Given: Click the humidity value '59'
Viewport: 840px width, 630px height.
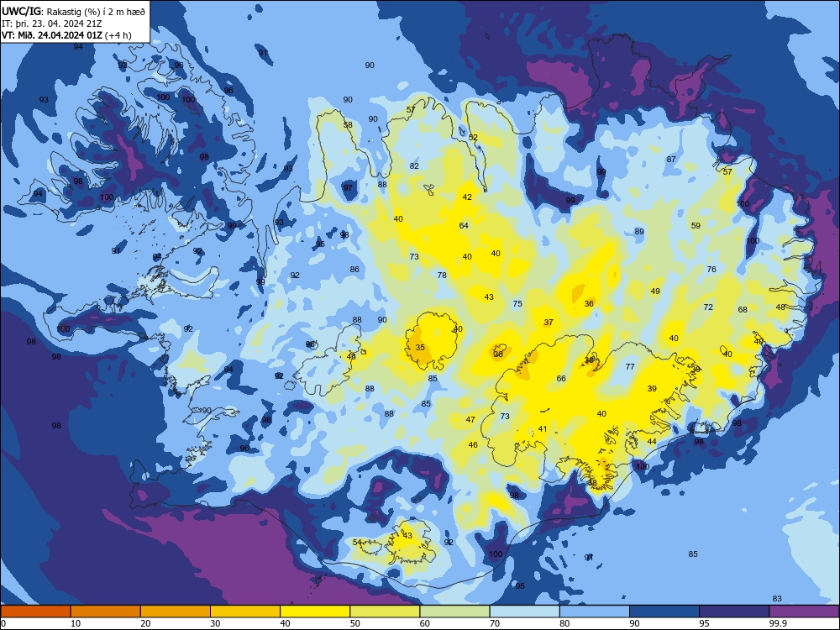Looking at the screenshot, I should pyautogui.click(x=696, y=225).
